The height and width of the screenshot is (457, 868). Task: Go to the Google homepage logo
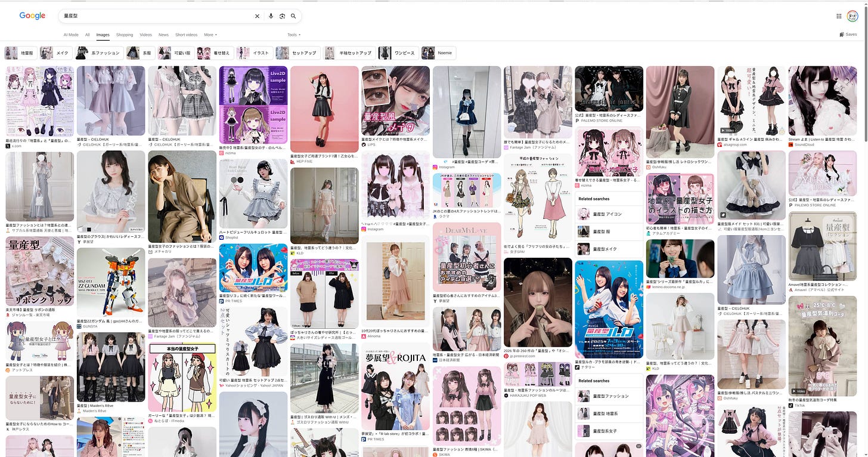pyautogui.click(x=32, y=16)
